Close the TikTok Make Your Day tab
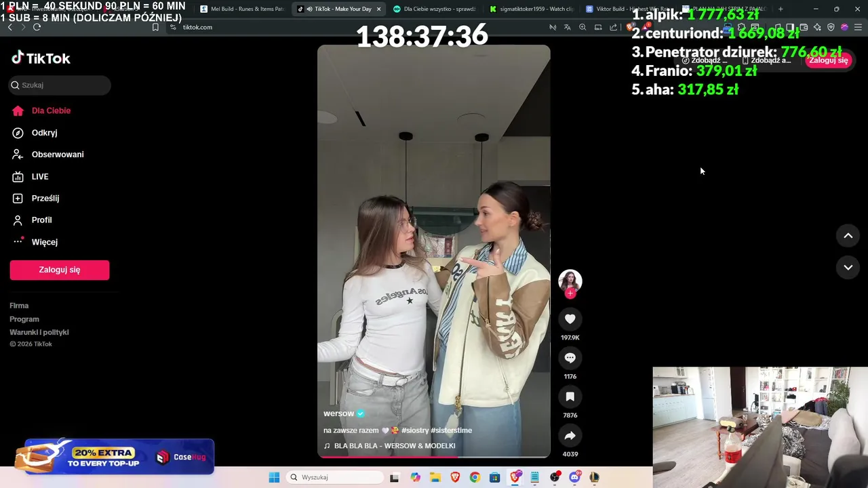This screenshot has height=488, width=868. (378, 9)
